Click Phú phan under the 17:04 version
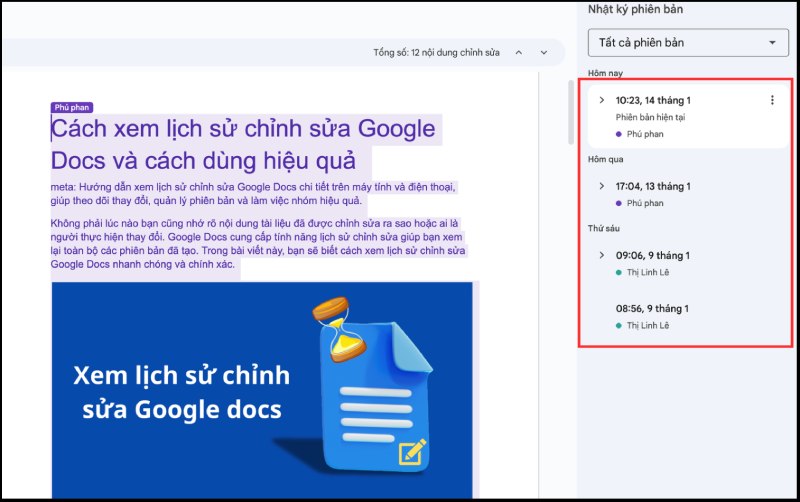Viewport: 800px width, 502px height. coord(645,203)
